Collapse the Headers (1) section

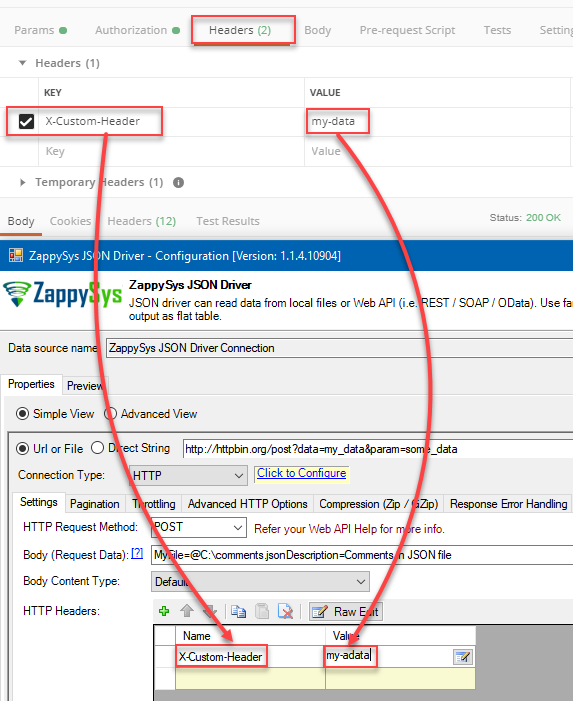22,63
